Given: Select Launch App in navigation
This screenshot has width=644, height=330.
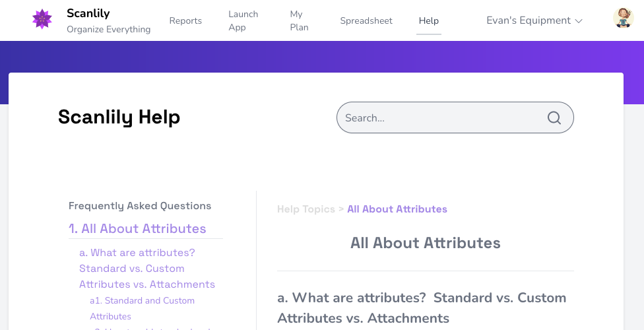Looking at the screenshot, I should click(243, 20).
